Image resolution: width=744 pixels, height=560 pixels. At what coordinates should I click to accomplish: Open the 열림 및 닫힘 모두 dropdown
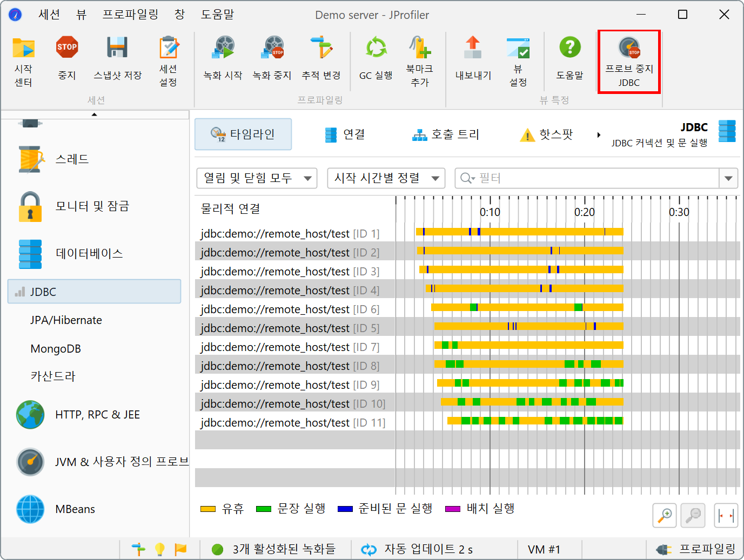pyautogui.click(x=257, y=178)
